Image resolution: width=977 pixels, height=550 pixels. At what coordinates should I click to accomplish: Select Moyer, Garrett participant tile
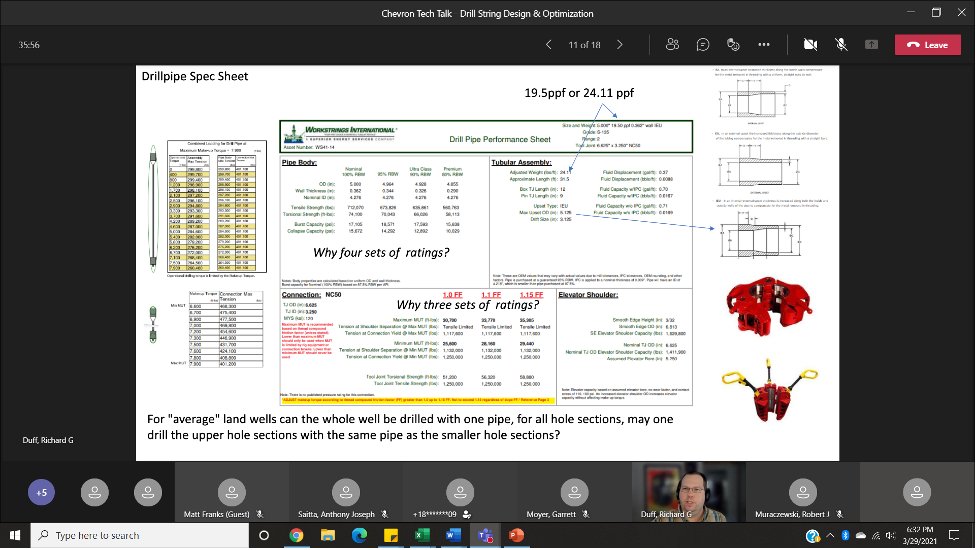574,493
